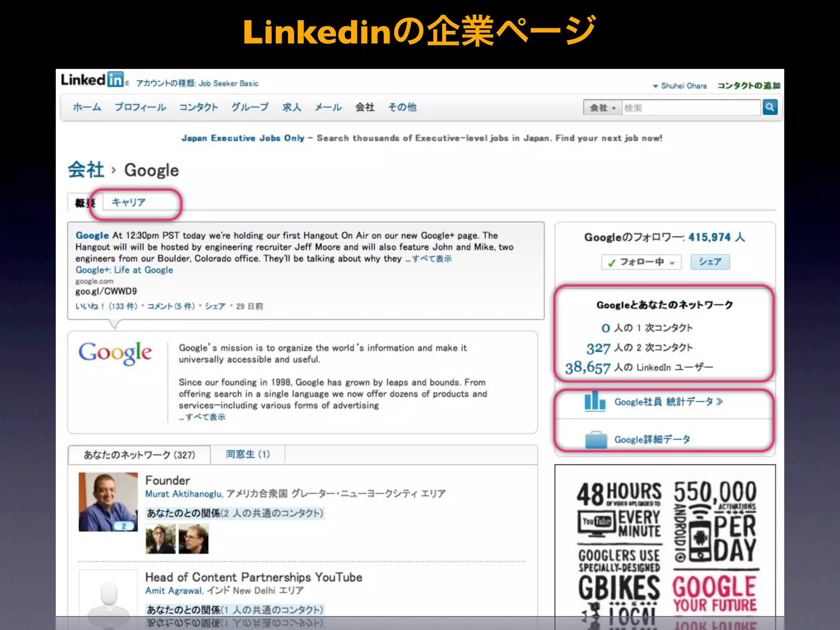Click the シェア button under followers
The height and width of the screenshot is (630, 840).
click(x=710, y=262)
